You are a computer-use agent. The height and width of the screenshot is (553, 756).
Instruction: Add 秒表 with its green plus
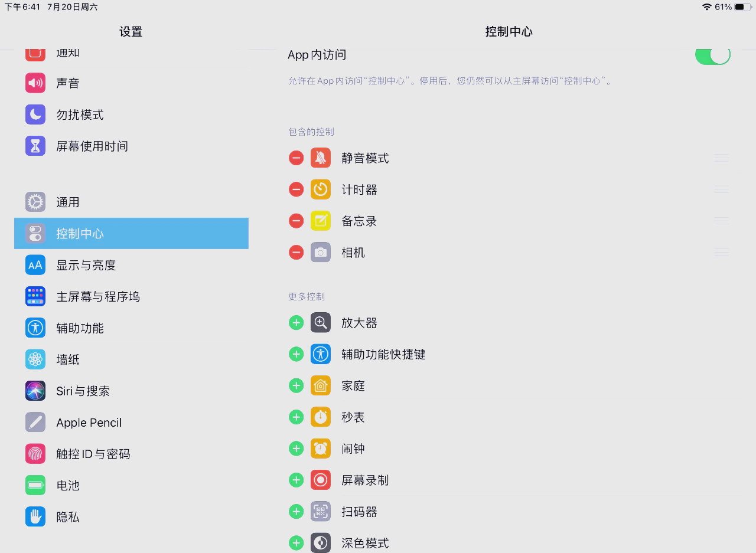tap(296, 417)
